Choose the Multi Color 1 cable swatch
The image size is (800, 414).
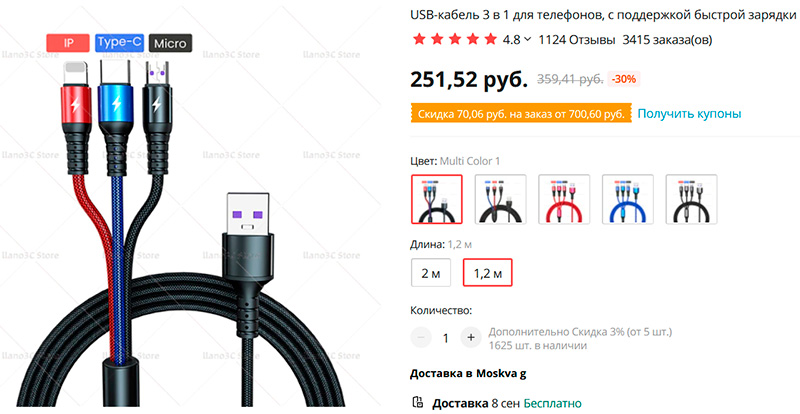pyautogui.click(x=437, y=199)
